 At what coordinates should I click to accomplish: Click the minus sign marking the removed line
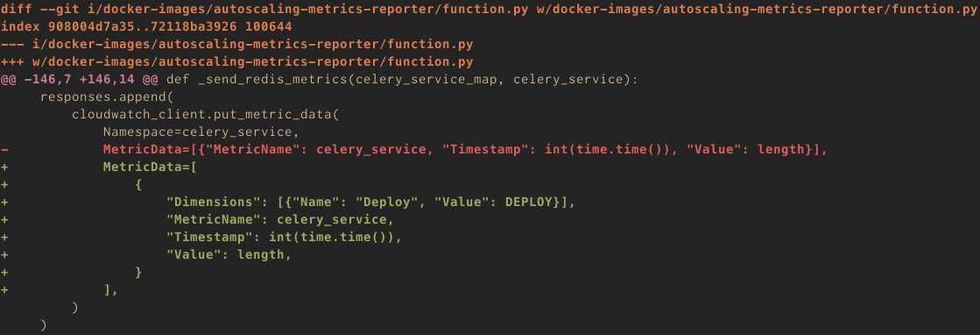point(4,150)
